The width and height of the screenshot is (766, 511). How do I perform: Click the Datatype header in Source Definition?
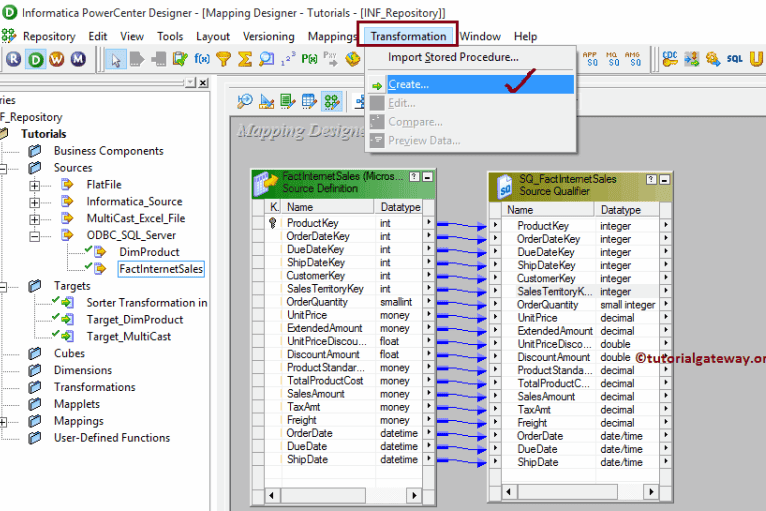pos(398,207)
